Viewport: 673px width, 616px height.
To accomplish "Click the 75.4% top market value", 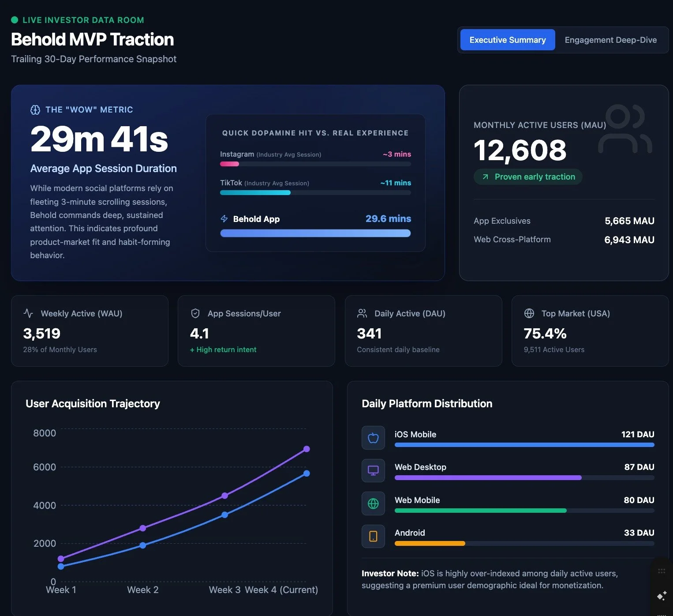I will pyautogui.click(x=545, y=334).
